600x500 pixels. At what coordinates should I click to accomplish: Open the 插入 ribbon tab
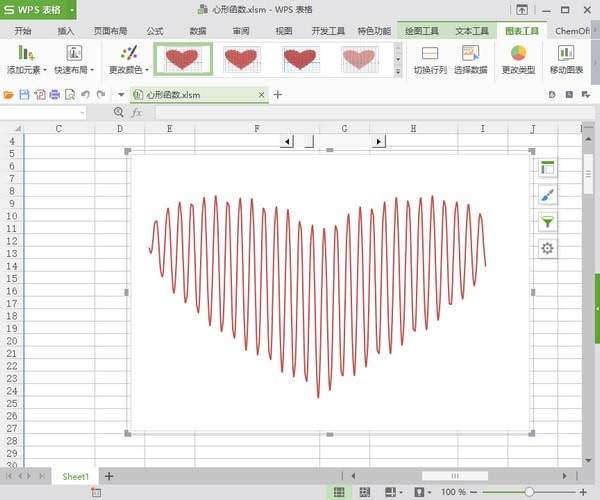[66, 31]
